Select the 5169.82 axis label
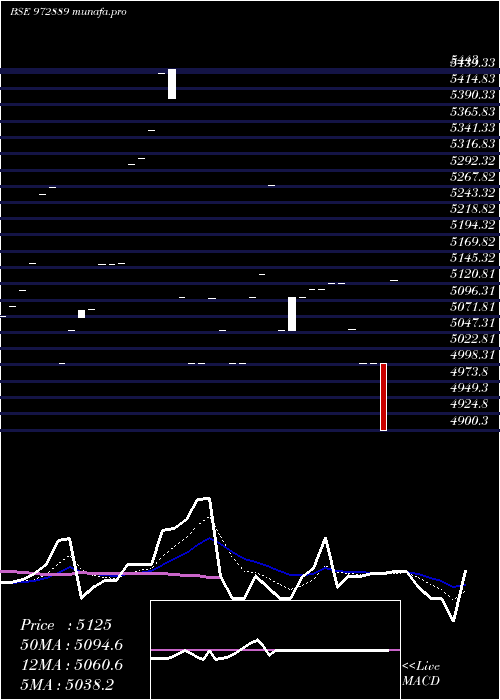Viewport: 500px width, 700px height. point(472,242)
